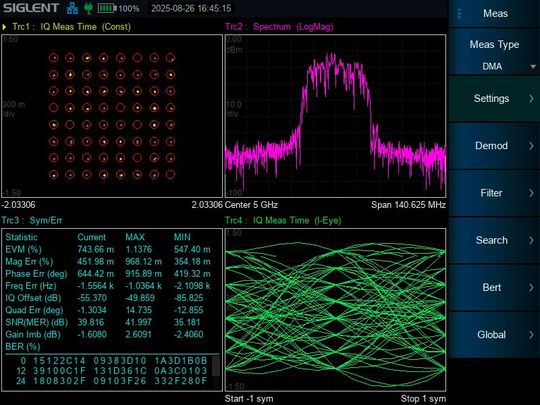Click the network connection status icon

point(72,8)
